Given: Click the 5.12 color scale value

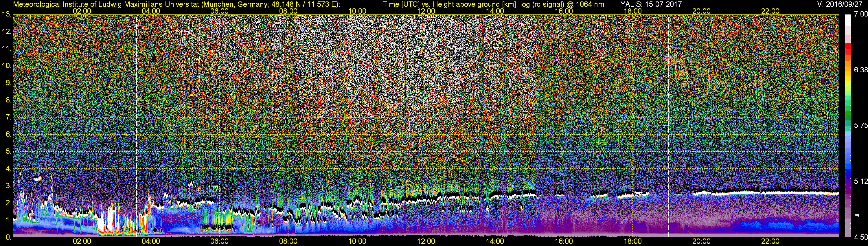Looking at the screenshot, I should [x=860, y=181].
